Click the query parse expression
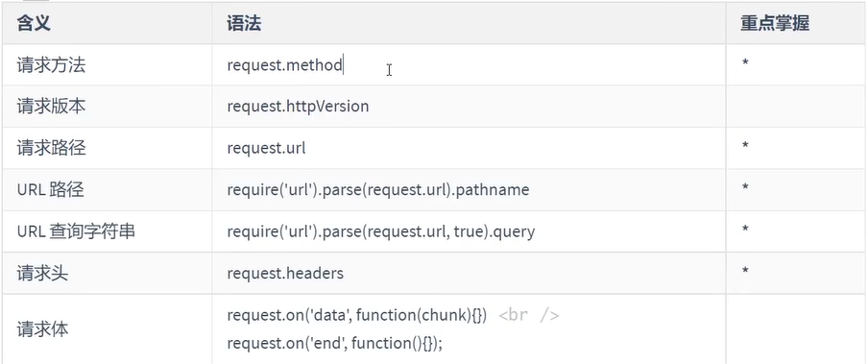The image size is (868, 364). click(381, 231)
